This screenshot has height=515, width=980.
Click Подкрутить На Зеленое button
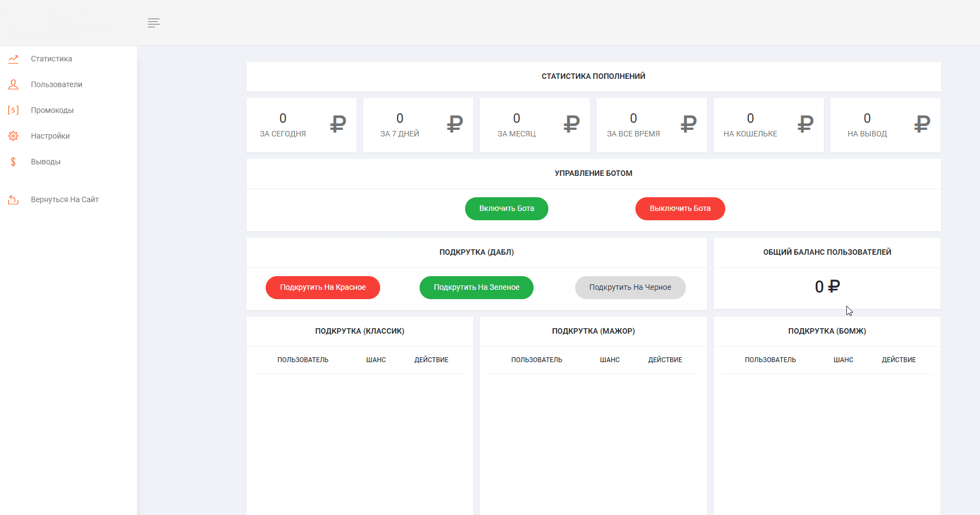(x=476, y=288)
